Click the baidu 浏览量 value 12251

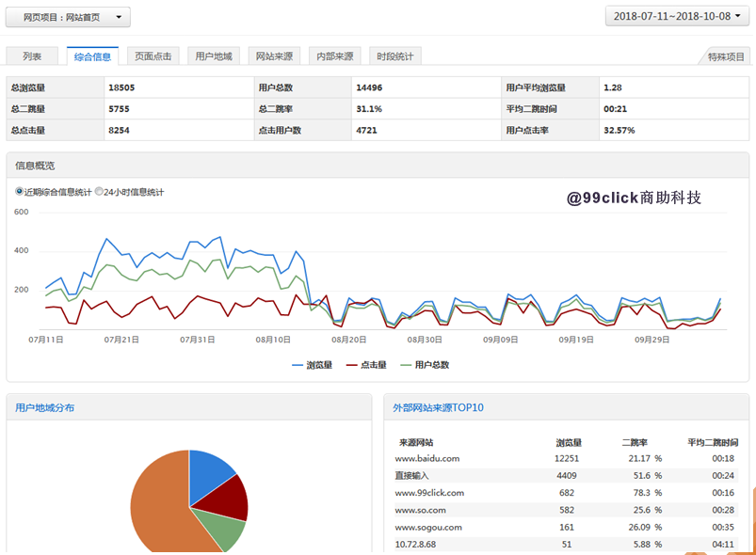567,459
